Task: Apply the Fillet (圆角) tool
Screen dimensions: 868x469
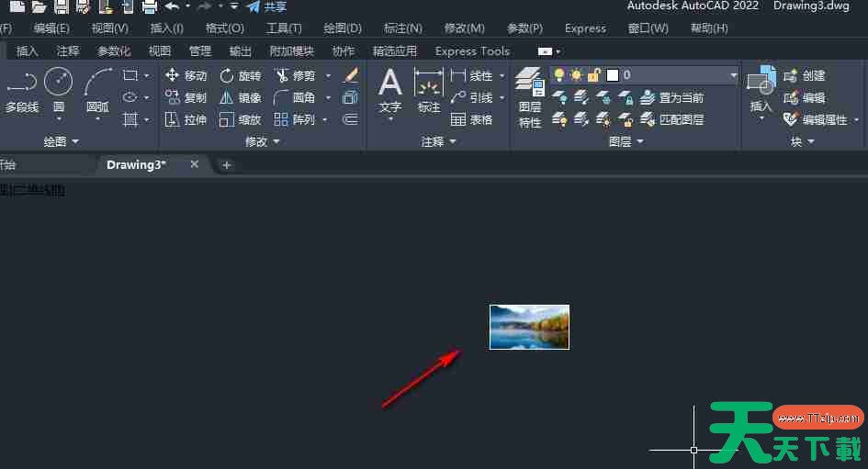Action: point(295,97)
